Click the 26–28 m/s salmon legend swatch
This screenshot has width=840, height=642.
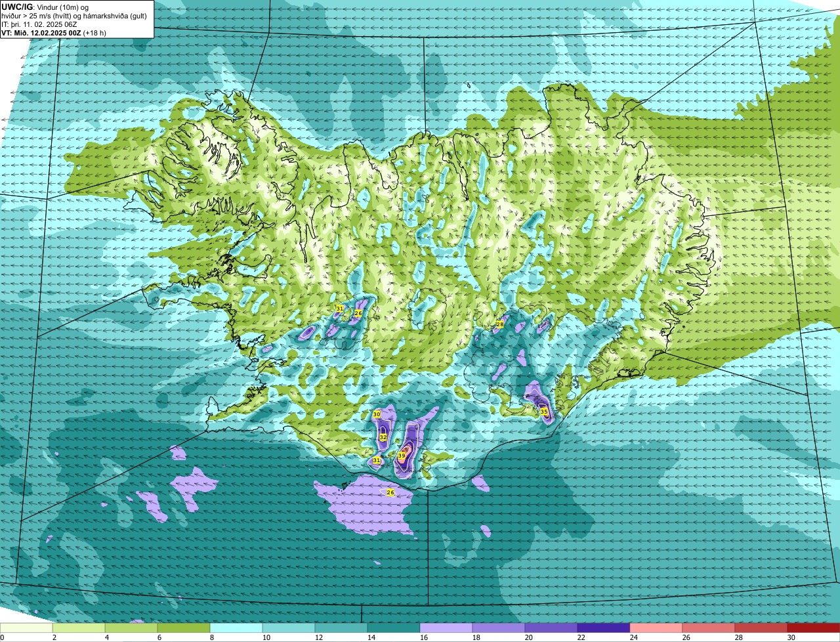click(709, 628)
